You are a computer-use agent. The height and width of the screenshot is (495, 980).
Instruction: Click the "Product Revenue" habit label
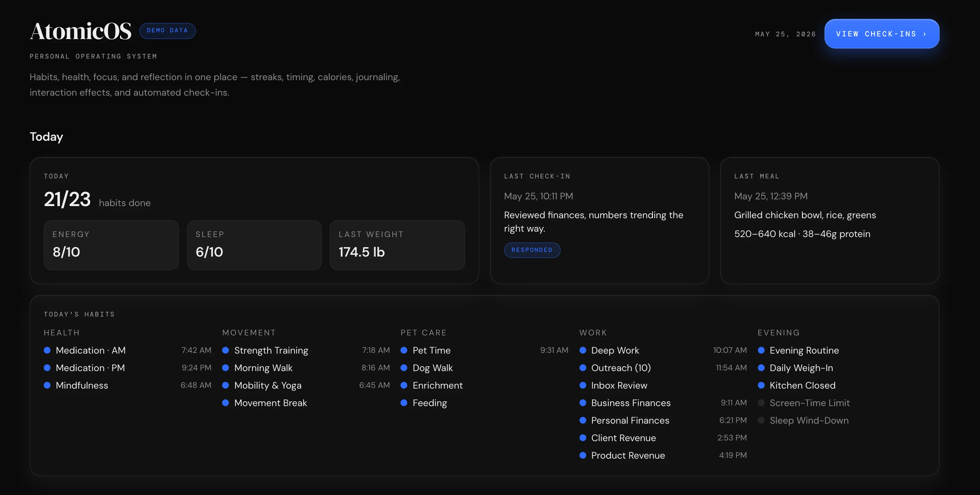[628, 455]
